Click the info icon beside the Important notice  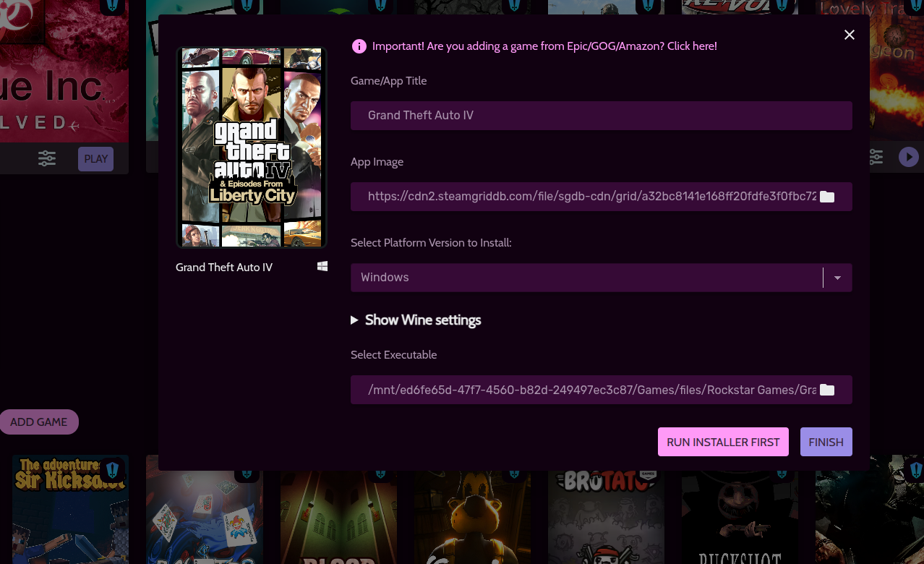coord(359,46)
